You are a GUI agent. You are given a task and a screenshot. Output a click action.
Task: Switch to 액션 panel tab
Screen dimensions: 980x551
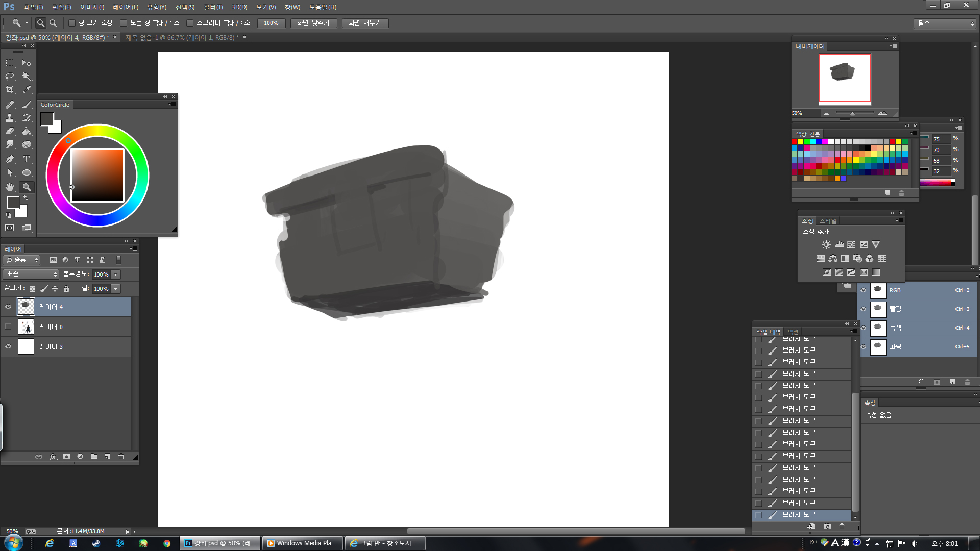pyautogui.click(x=793, y=332)
